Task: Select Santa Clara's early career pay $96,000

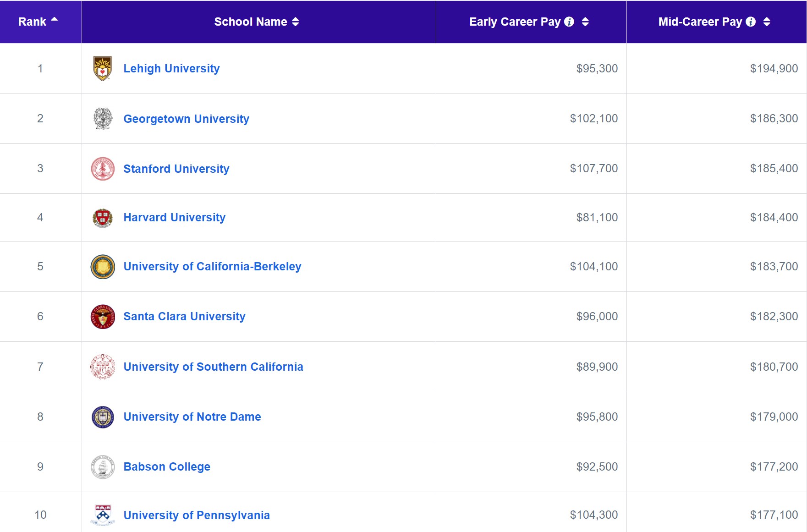Action: coord(597,316)
